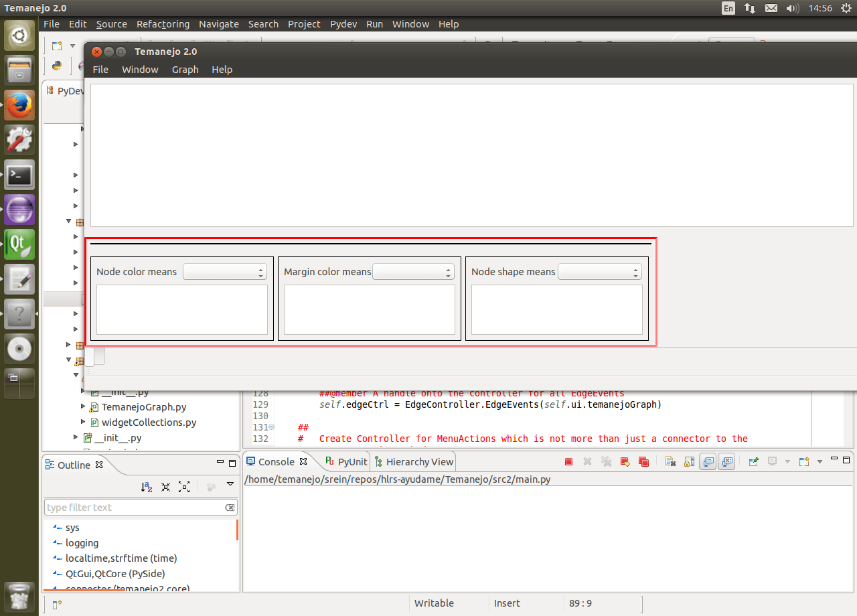The width and height of the screenshot is (857, 616).
Task: Pin the Console view
Action: pos(753,461)
